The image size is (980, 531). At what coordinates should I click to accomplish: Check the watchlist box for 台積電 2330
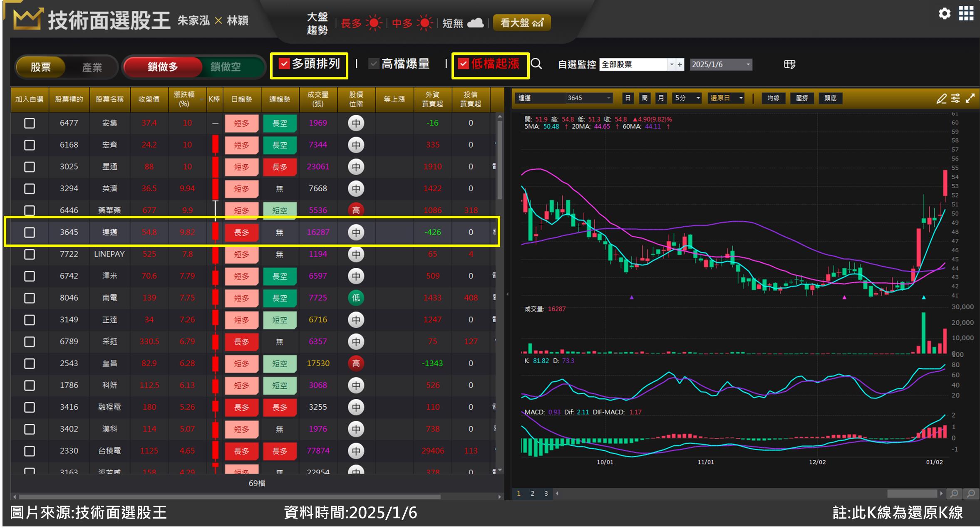[x=30, y=451]
